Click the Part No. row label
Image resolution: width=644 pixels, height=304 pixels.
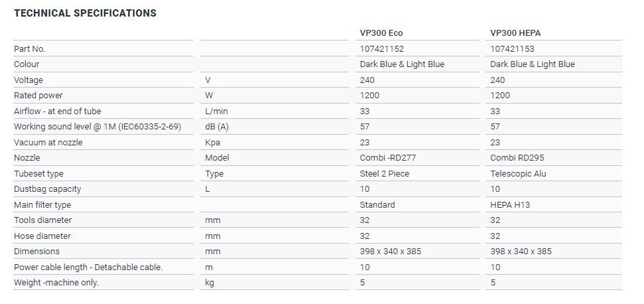coord(30,49)
